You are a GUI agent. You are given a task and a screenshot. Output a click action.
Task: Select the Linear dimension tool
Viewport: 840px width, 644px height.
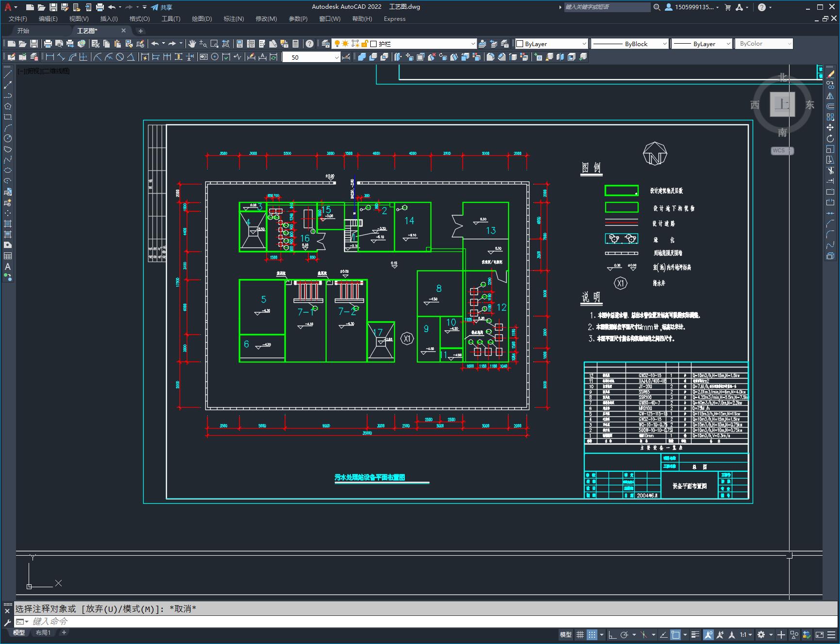50,57
